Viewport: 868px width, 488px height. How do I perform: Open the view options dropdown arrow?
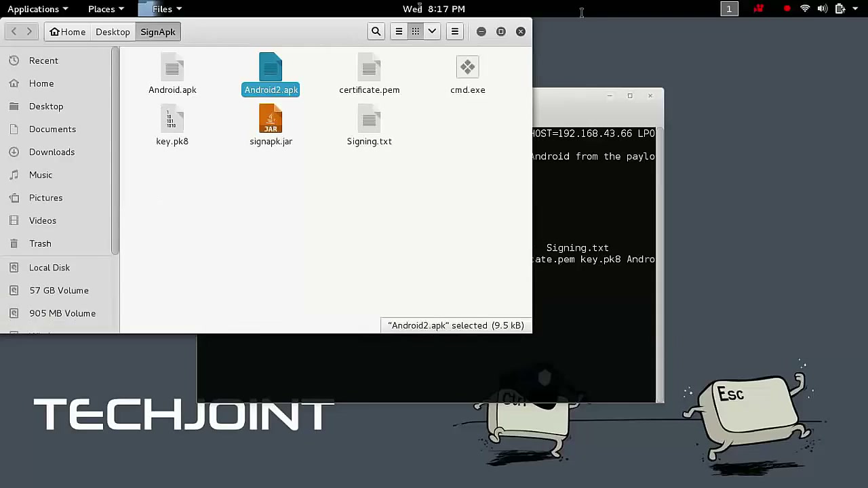pos(432,31)
